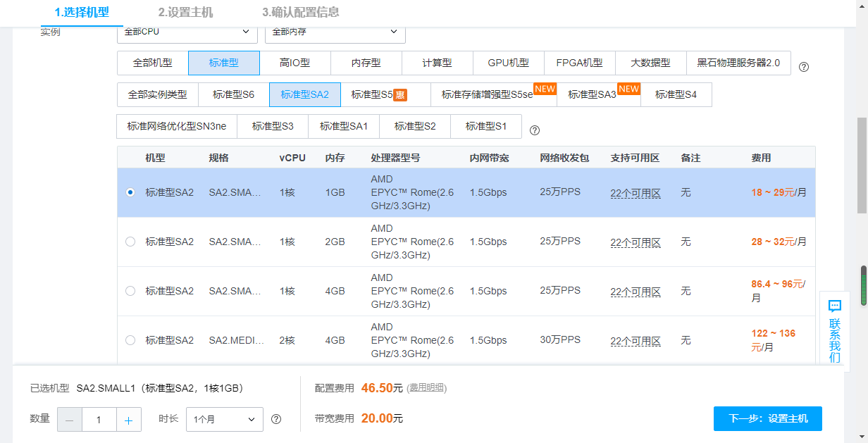Select the SA2 1核 4GB radio button
Screen dimensions: 868x443
pos(130,291)
